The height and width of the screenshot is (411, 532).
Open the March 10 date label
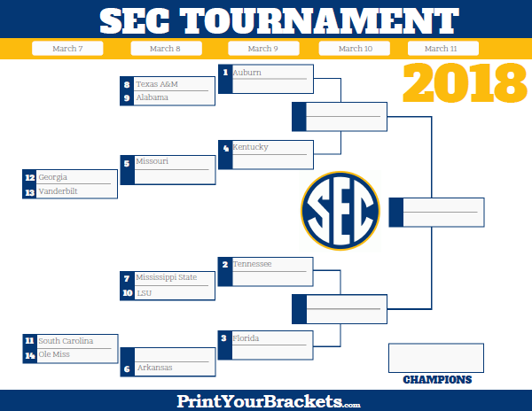[355, 49]
